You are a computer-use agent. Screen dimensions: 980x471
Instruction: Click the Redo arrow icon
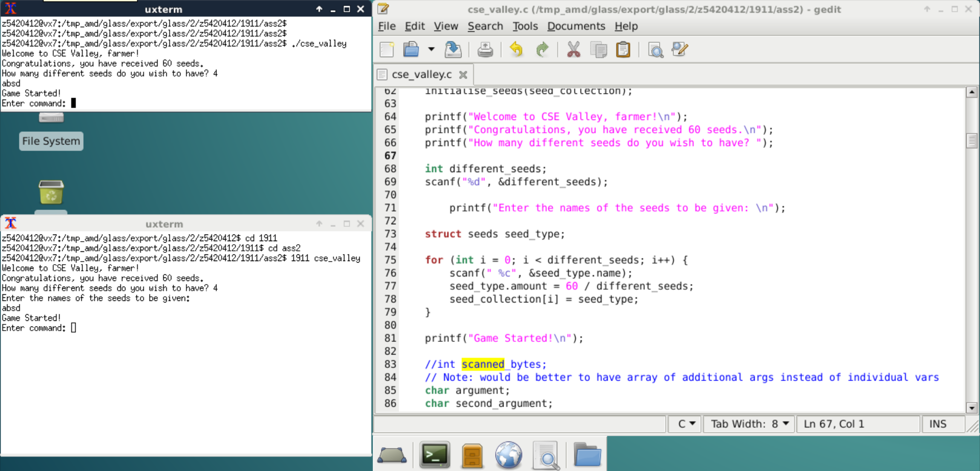(542, 50)
